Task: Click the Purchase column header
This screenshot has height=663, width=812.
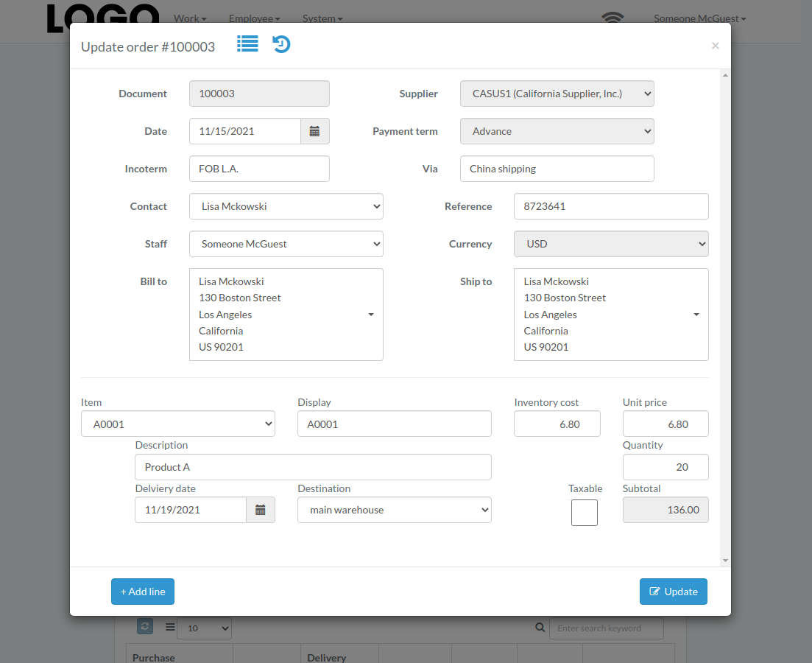Action: (153, 657)
